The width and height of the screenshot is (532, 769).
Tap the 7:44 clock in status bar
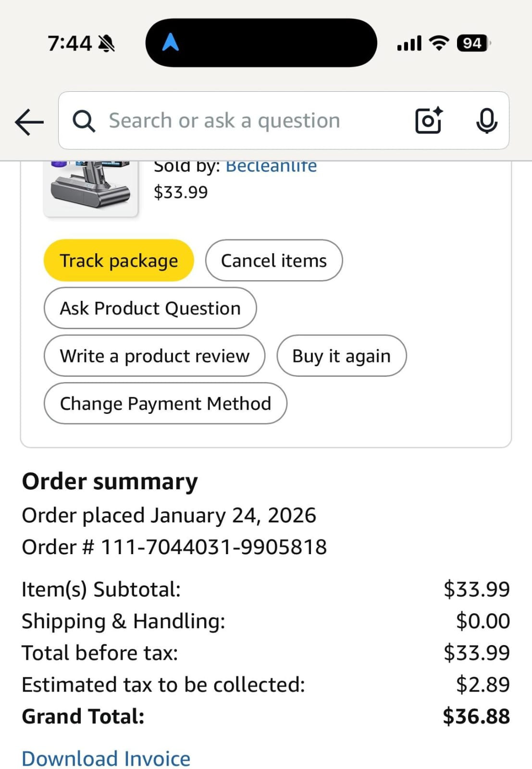[69, 44]
